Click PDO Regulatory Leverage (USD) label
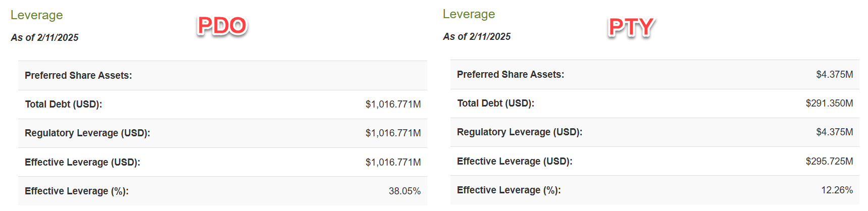The height and width of the screenshot is (211, 868). coord(87,133)
